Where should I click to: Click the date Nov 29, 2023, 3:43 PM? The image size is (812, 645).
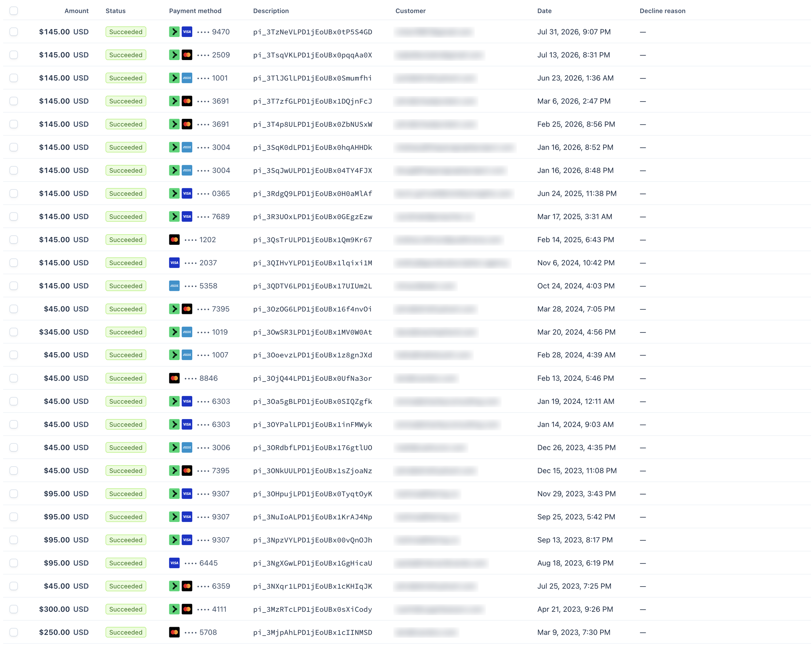coord(576,494)
